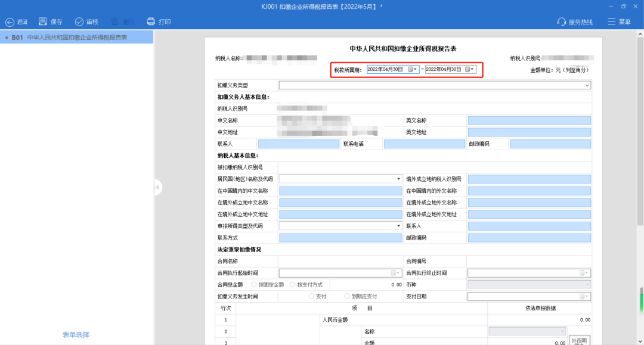Open the 扣缴义务类型 dropdown
Screen dimensions: 644x345
pyautogui.click(x=586, y=85)
